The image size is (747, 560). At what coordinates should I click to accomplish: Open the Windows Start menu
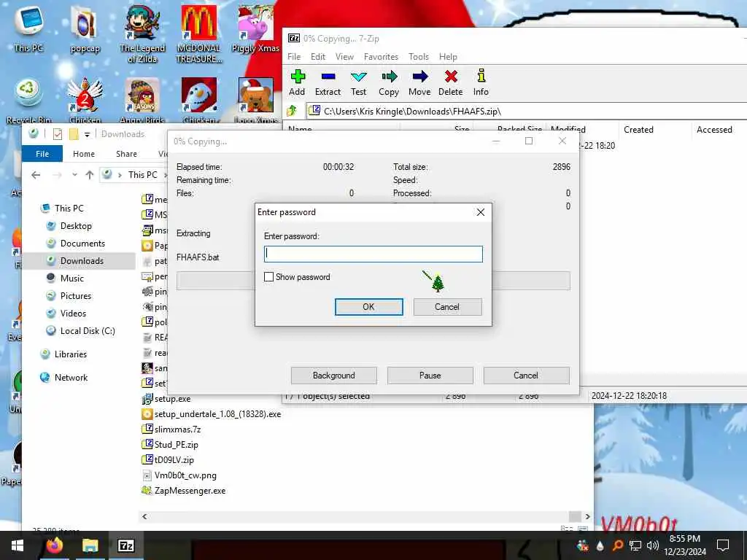(18, 545)
